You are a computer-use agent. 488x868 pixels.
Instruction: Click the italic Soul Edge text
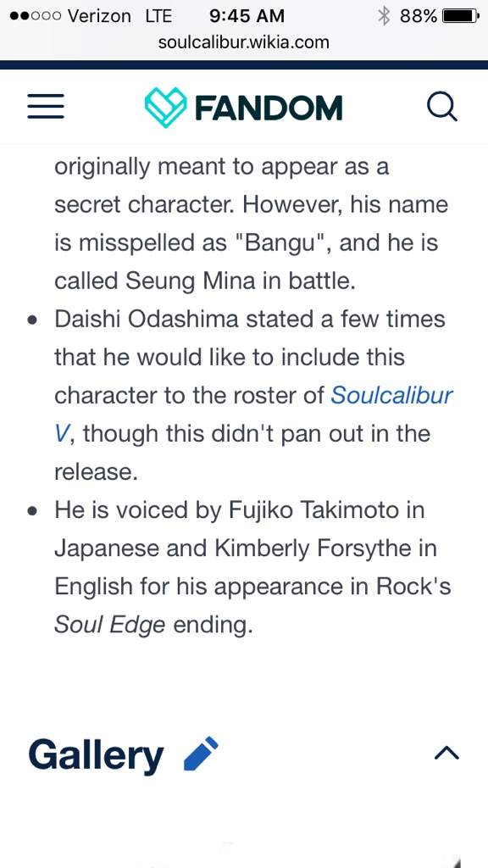[x=109, y=625]
